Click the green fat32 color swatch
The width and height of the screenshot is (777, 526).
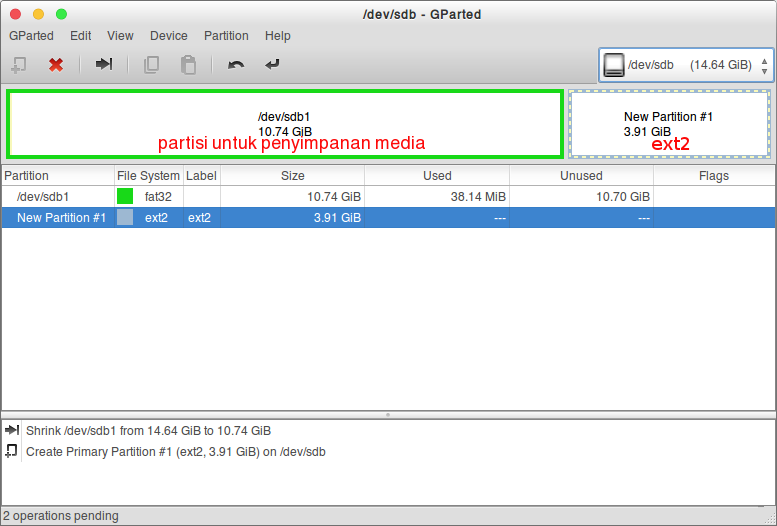point(125,196)
